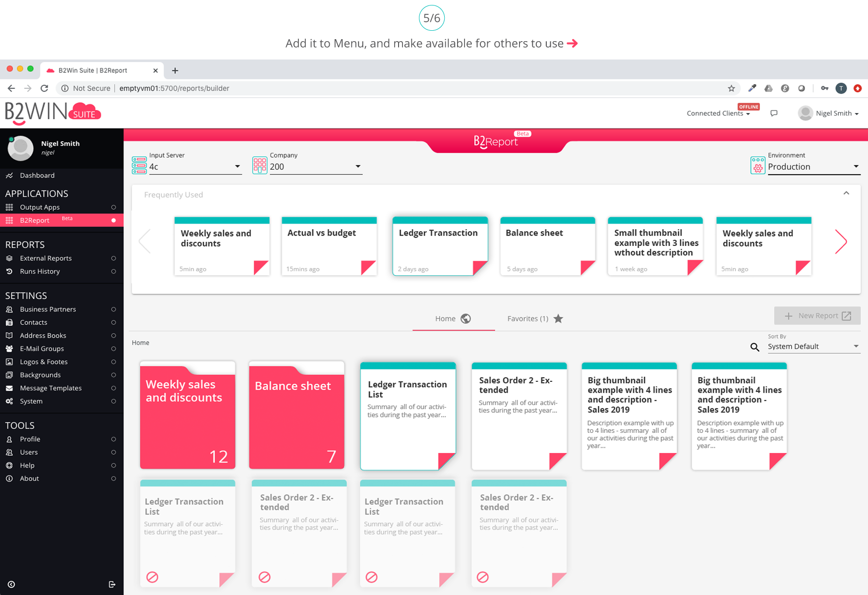The width and height of the screenshot is (868, 595).
Task: Switch to the Home tab
Action: [453, 319]
